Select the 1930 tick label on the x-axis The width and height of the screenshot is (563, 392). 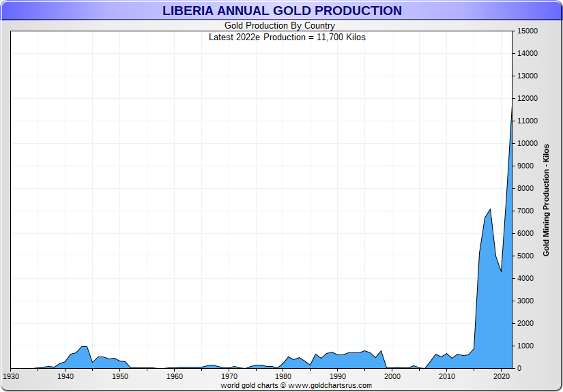[x=11, y=376]
